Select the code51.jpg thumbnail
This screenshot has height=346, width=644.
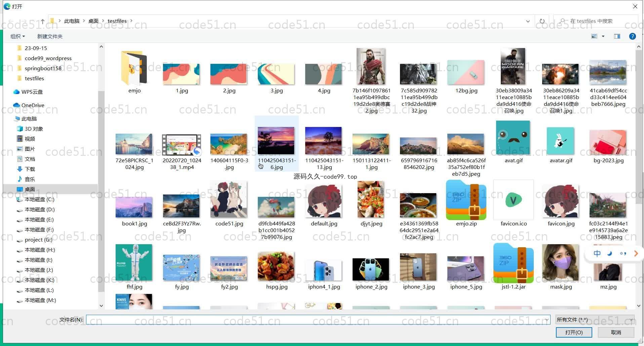point(229,199)
